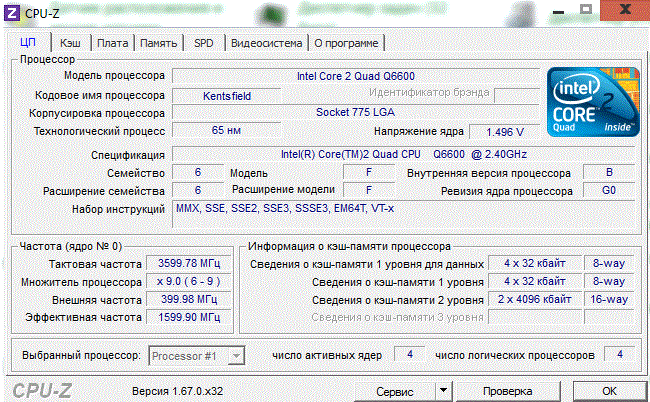Click the Семейство value field

[x=198, y=172]
